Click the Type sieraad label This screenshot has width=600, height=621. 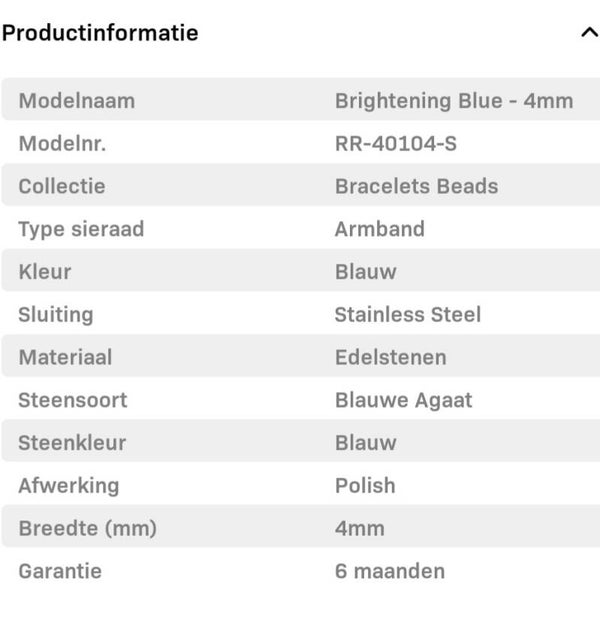point(81,229)
